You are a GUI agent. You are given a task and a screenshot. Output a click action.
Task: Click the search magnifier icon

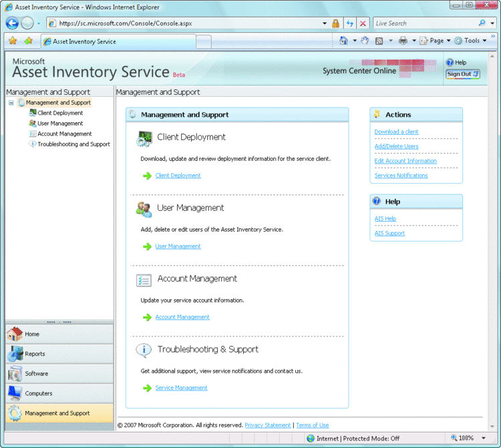coord(482,23)
